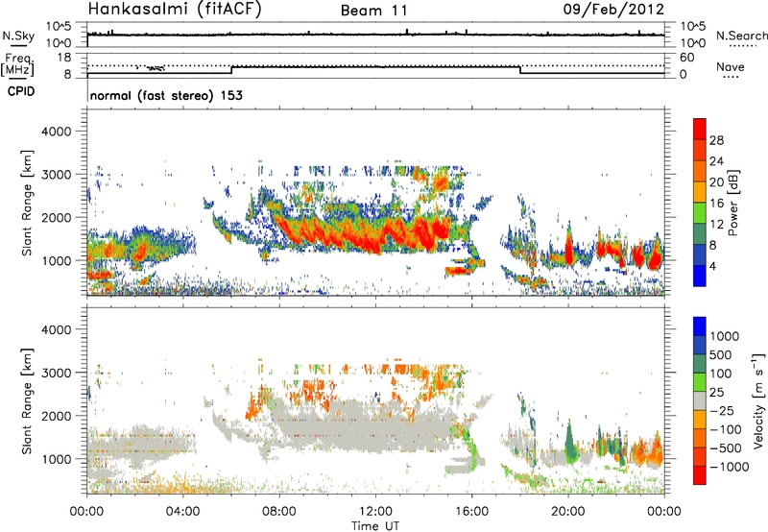Pick the blue bottom segment of power colorbar

pyautogui.click(x=700, y=276)
